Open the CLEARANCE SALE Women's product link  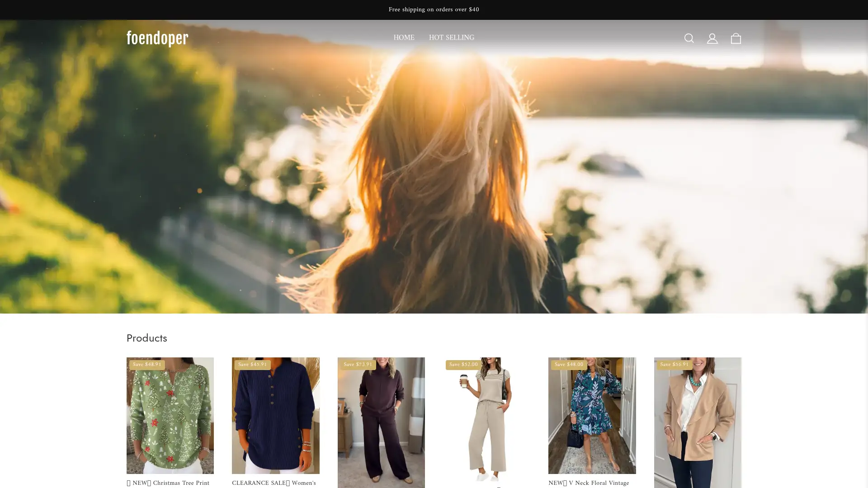coord(274,483)
